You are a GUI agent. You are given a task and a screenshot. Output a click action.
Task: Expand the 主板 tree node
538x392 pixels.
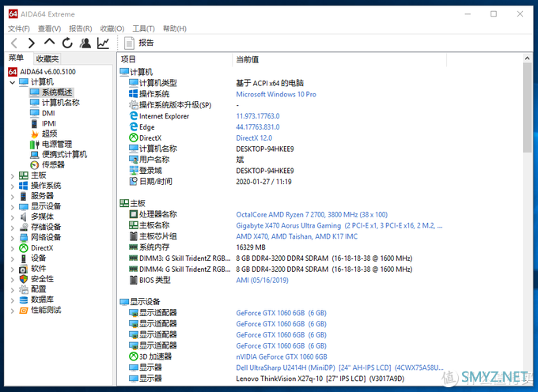(x=13, y=176)
